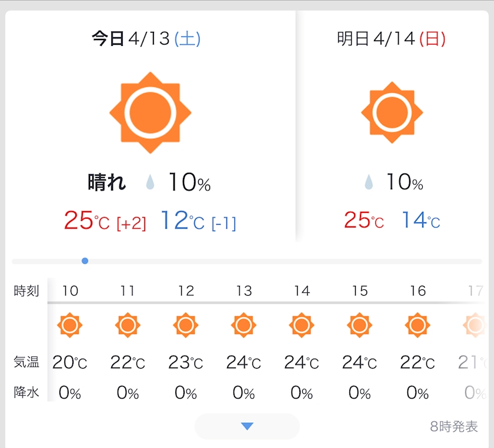Click the 16 o'clock sunny icon

(418, 325)
